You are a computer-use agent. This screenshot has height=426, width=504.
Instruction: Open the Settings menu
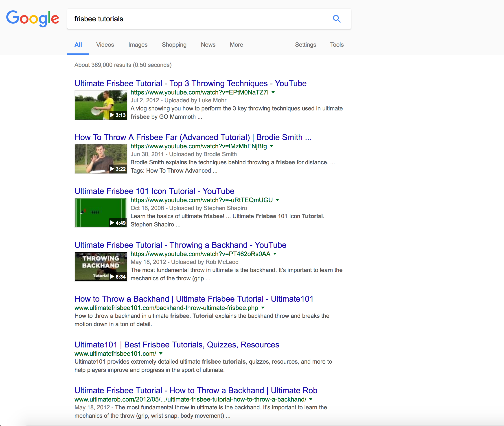[x=305, y=45]
